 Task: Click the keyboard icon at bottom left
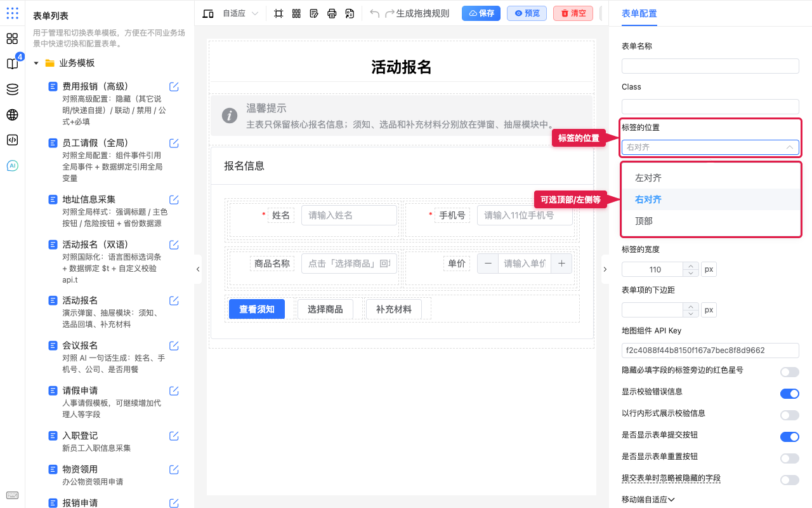tap(12, 495)
